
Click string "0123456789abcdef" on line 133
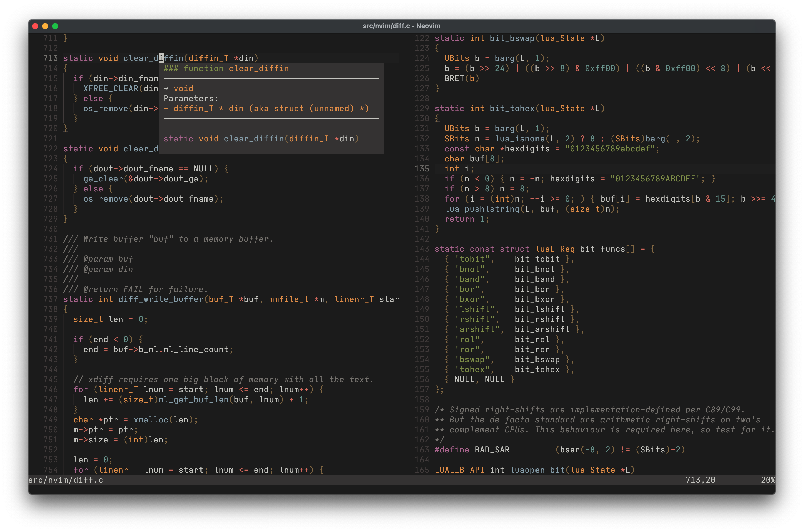(x=610, y=149)
